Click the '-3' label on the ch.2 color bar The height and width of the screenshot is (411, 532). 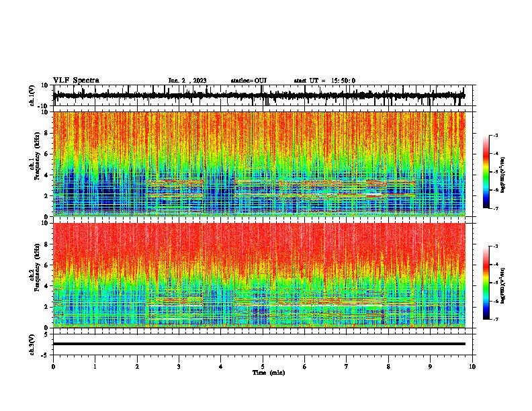tap(495, 246)
